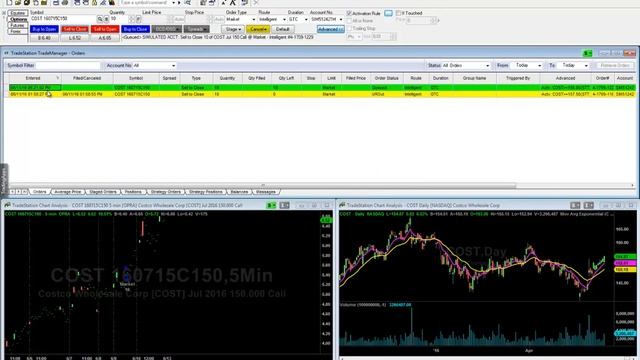Viewport: 640px width, 360px height.
Task: Click the first gray icon in Daily chart title bar
Action: coord(575,205)
